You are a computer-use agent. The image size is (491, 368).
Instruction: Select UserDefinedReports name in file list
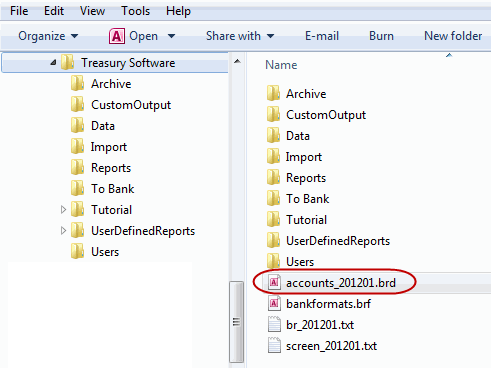coord(338,241)
